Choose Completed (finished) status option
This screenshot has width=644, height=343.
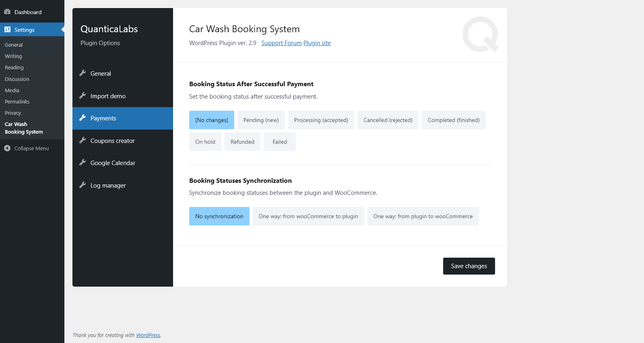pos(453,120)
